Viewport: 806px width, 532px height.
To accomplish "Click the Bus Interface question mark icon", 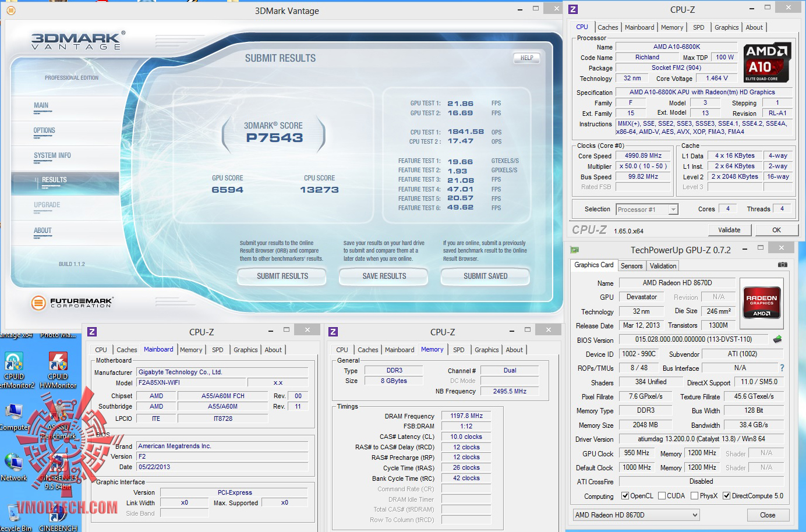I will [782, 368].
